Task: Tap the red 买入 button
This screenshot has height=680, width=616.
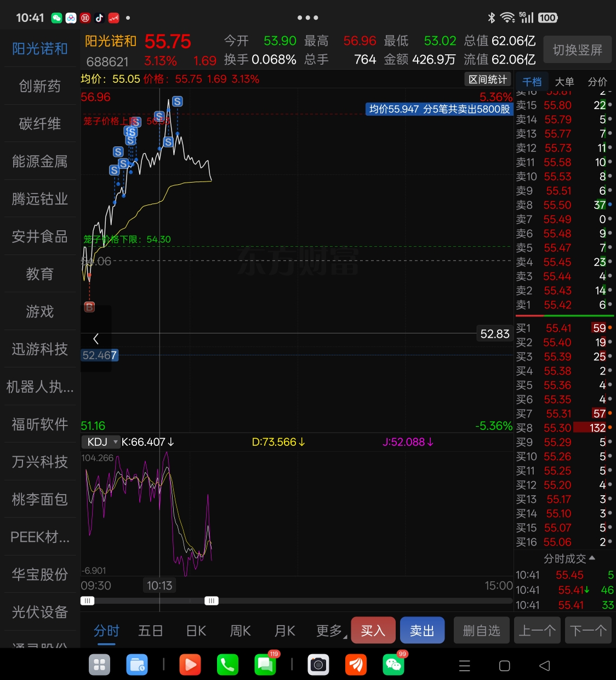Action: pyautogui.click(x=373, y=631)
